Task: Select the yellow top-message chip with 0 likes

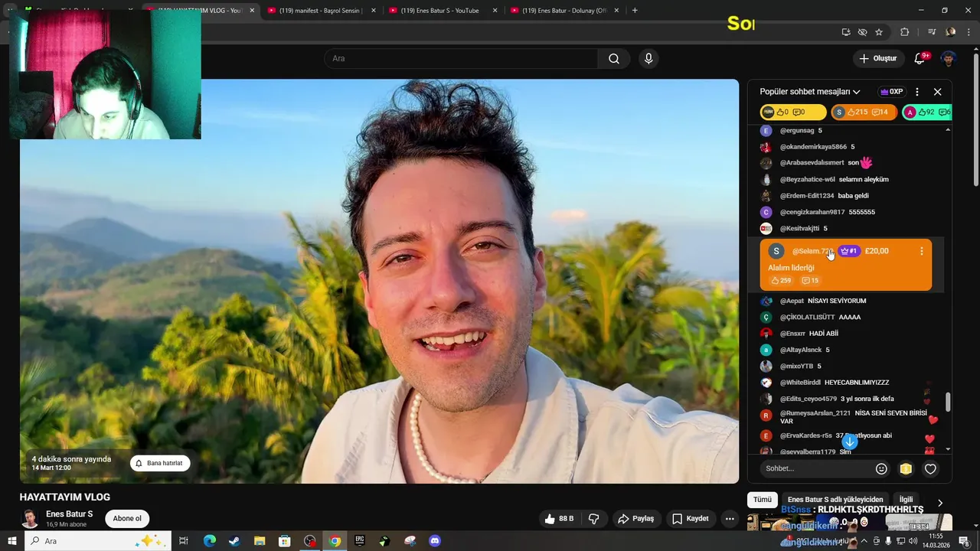Action: pyautogui.click(x=793, y=112)
